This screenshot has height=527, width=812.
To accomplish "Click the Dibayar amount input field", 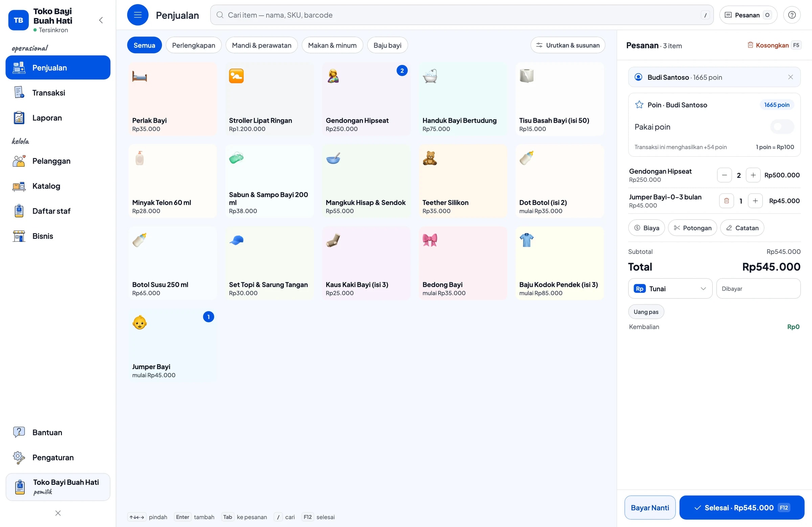I will click(758, 288).
